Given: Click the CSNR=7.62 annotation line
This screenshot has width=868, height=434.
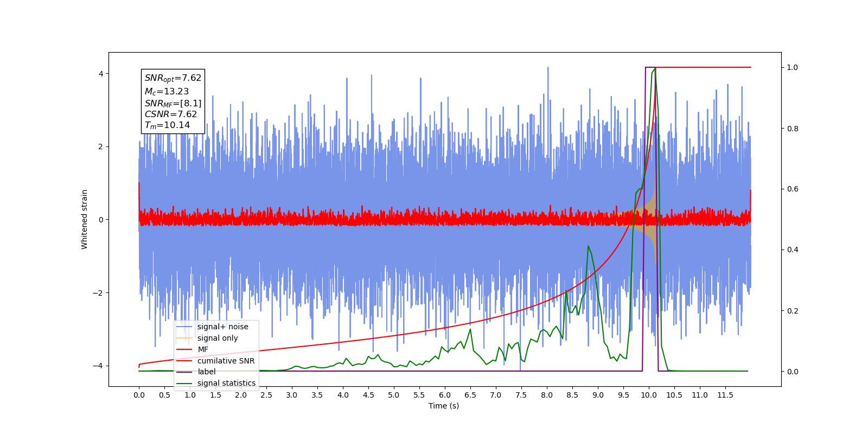Looking at the screenshot, I should 171,114.
